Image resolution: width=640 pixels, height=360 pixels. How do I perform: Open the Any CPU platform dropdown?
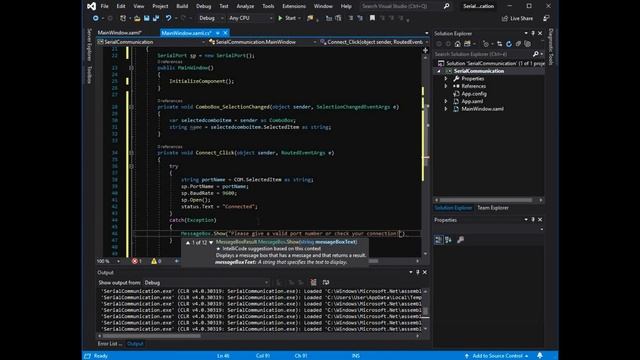(x=250, y=18)
